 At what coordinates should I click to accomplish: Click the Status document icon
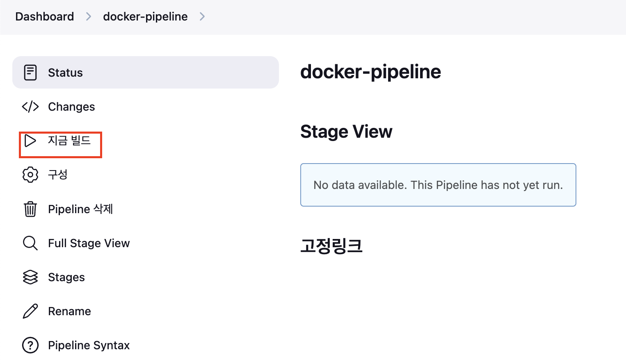30,73
